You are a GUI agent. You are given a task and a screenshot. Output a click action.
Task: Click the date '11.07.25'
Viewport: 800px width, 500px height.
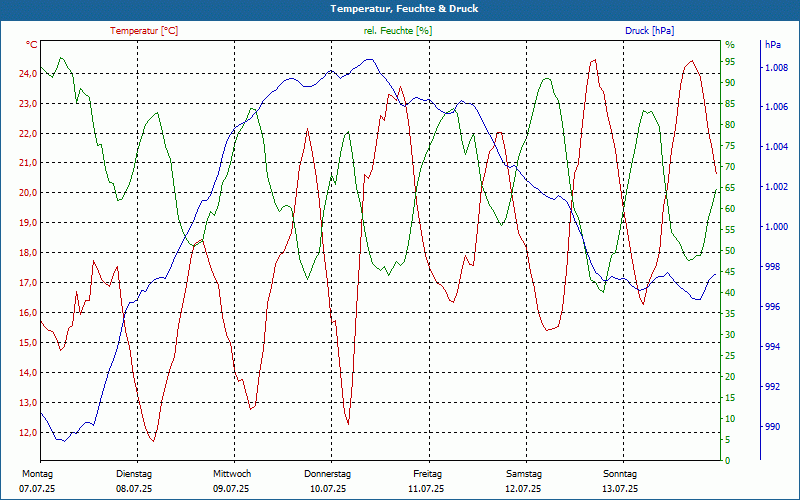click(426, 489)
